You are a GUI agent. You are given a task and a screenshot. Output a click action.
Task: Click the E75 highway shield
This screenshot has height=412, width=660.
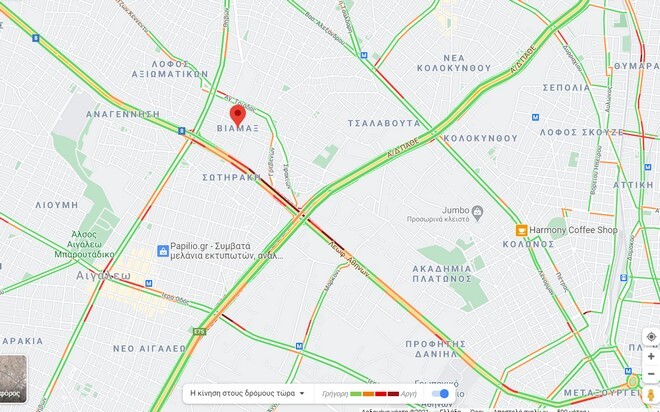click(200, 331)
